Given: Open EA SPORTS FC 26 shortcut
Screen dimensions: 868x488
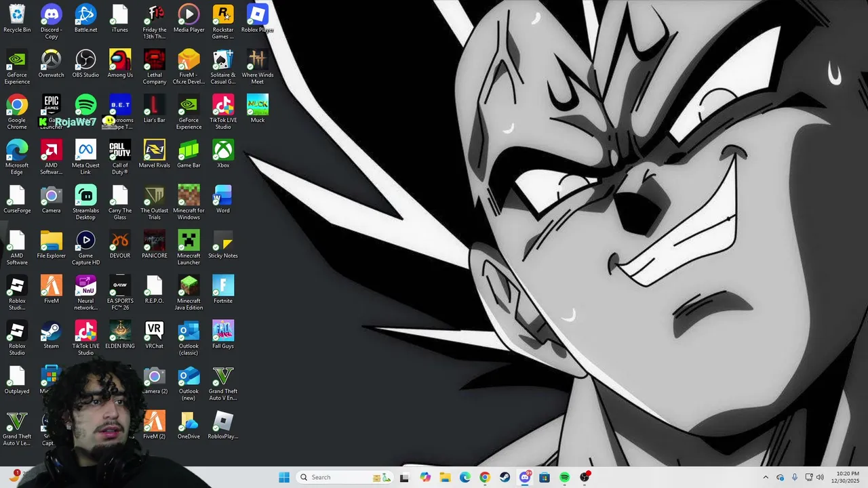Looking at the screenshot, I should point(120,293).
